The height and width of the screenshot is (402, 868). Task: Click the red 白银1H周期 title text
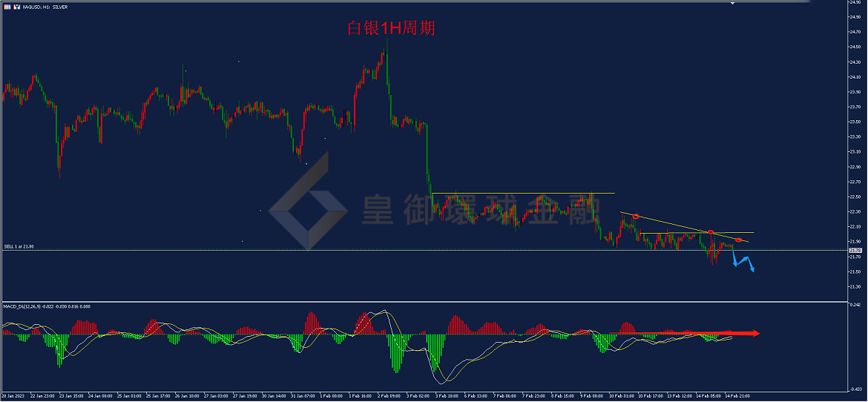(x=391, y=28)
